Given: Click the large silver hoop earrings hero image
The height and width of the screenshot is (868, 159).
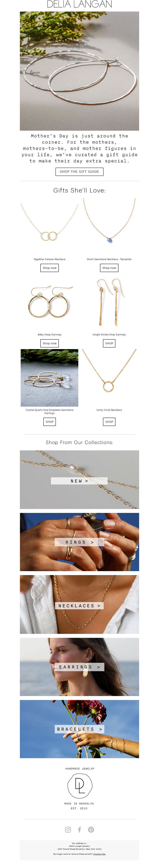Looking at the screenshot, I should [79, 71].
